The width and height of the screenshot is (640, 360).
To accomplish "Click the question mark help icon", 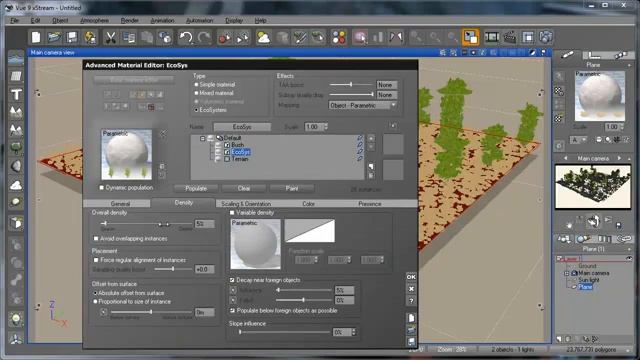I will [x=411, y=301].
